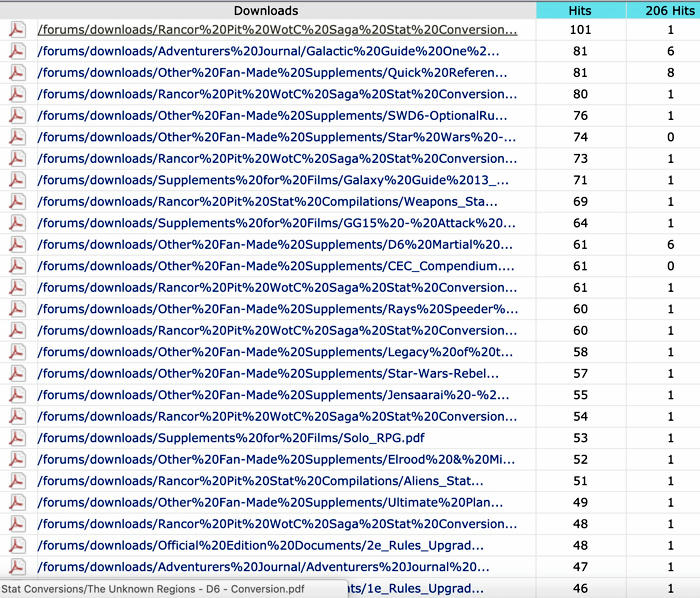The height and width of the screenshot is (598, 700).
Task: Select the hits value 53
Action: pos(580,438)
